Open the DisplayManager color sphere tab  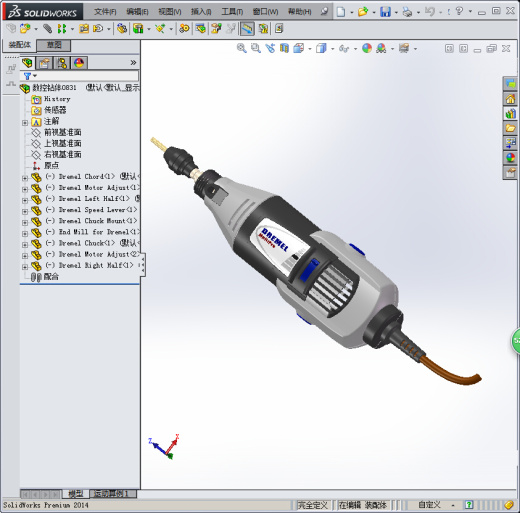point(79,63)
